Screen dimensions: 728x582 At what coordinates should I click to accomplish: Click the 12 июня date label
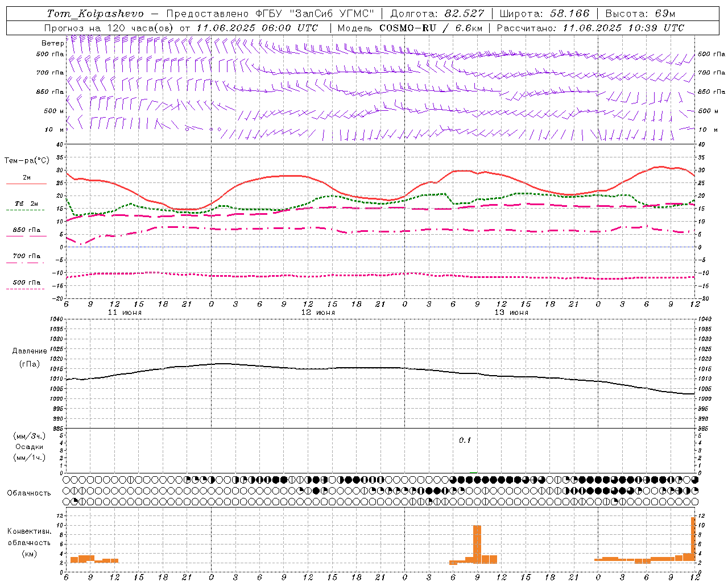(x=318, y=313)
